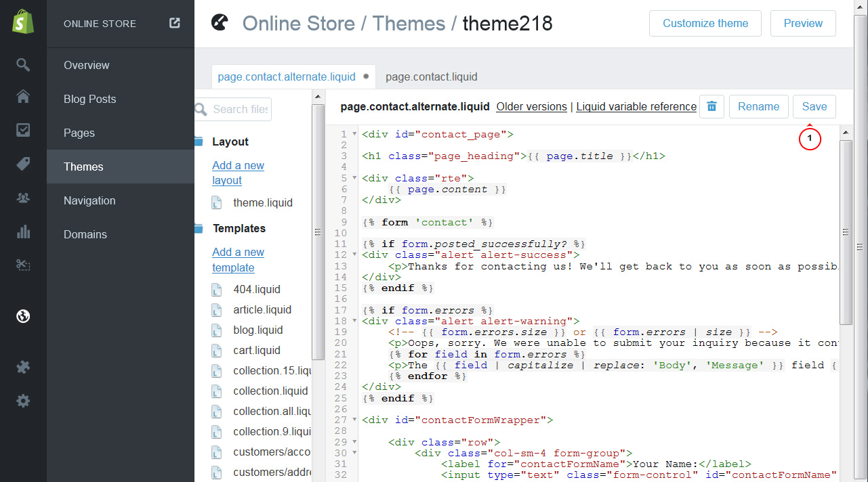Click the unsaved dot on page.contact.alternate.liquid tab
Viewport: 868px width, 482px height.
coord(367,76)
